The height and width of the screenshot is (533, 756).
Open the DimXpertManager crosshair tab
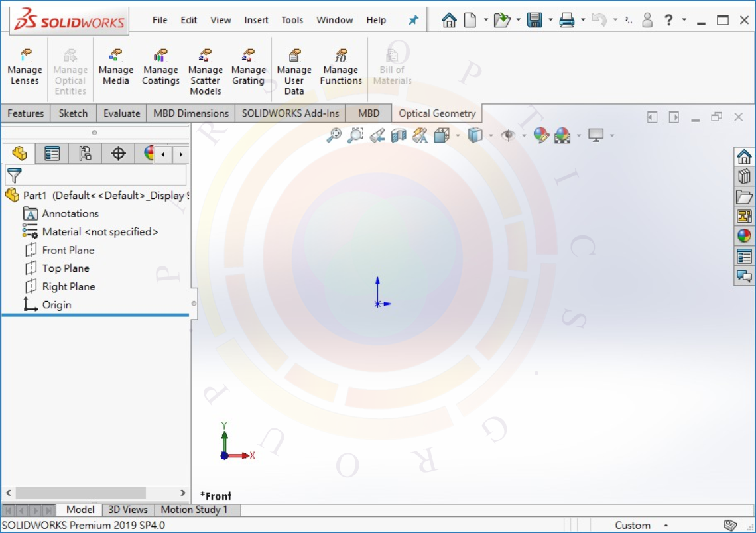[x=118, y=154]
